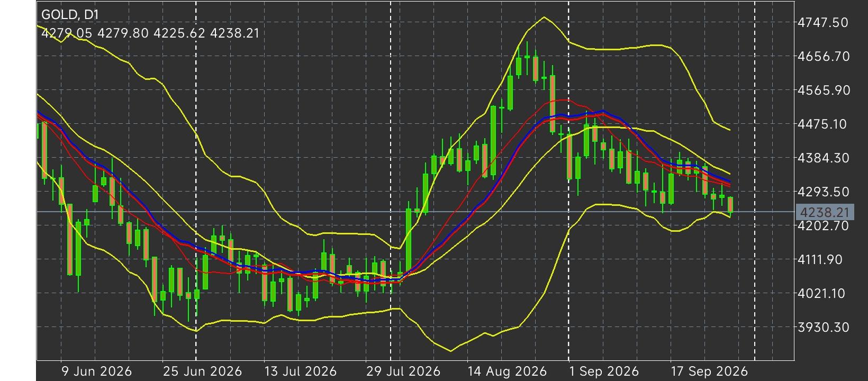Click the 1 Sep 2026 date label

(x=603, y=371)
